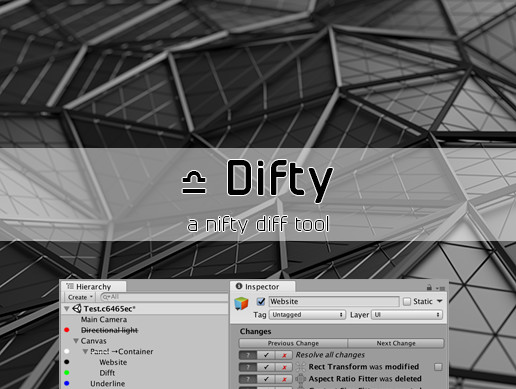Click question mark for Rect Transform change
Screen dimensions: 516x389
pyautogui.click(x=248, y=367)
